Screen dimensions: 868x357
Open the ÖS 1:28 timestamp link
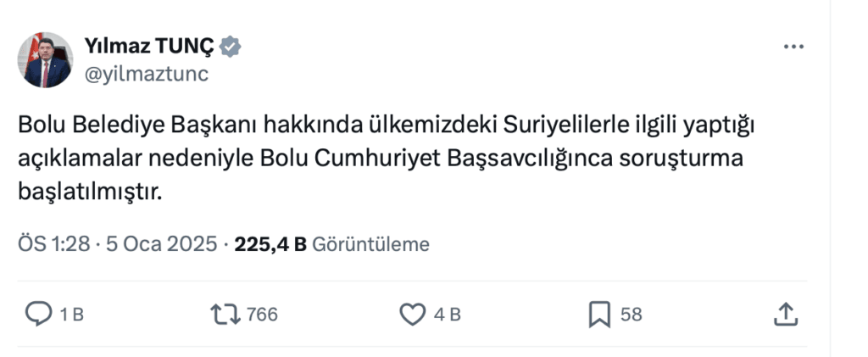click(55, 244)
